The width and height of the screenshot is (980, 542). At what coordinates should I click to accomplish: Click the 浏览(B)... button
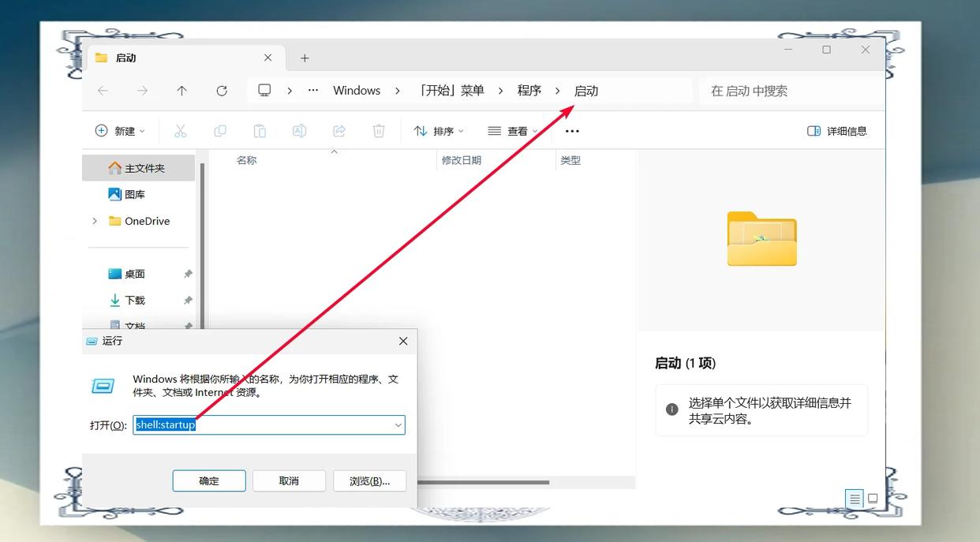369,480
